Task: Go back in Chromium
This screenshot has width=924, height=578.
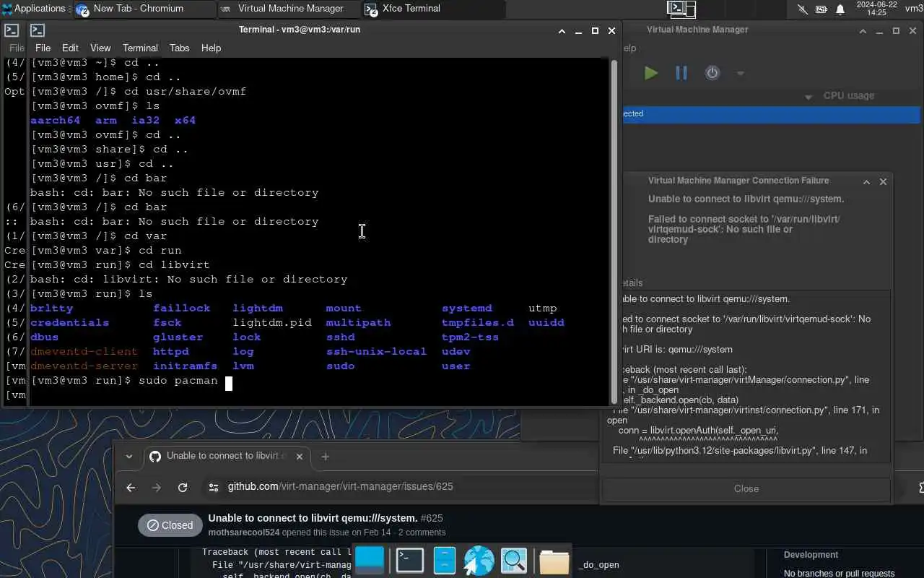Action: click(x=131, y=487)
